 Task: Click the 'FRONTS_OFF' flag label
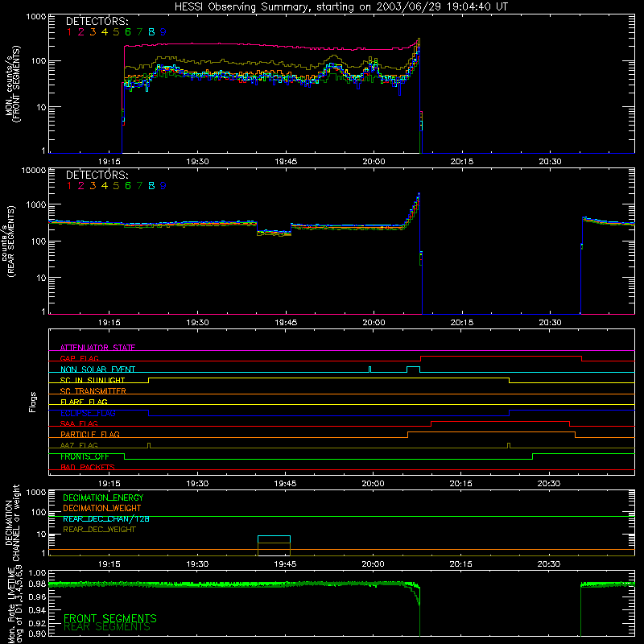click(x=85, y=456)
